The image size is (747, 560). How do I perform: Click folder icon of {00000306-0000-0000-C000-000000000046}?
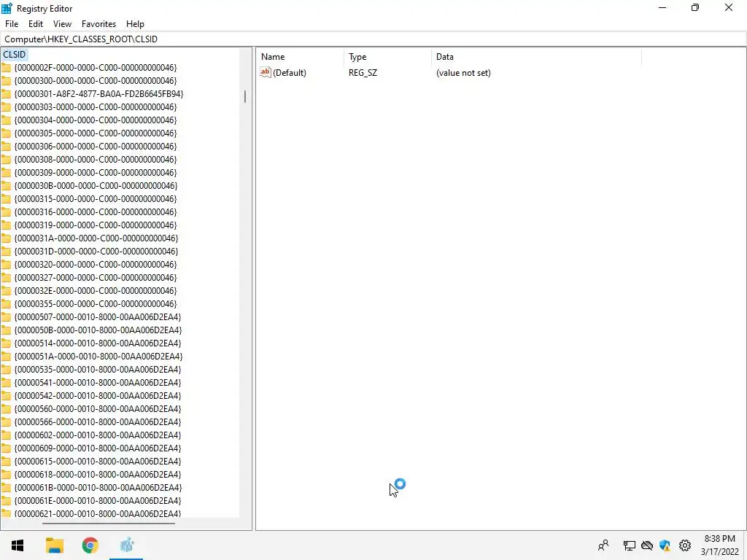[6, 146]
